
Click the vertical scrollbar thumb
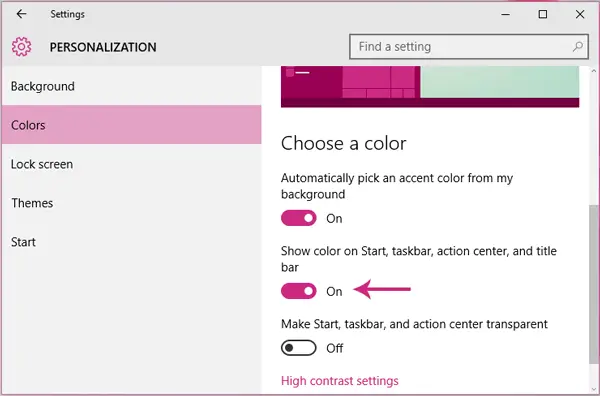(593, 284)
